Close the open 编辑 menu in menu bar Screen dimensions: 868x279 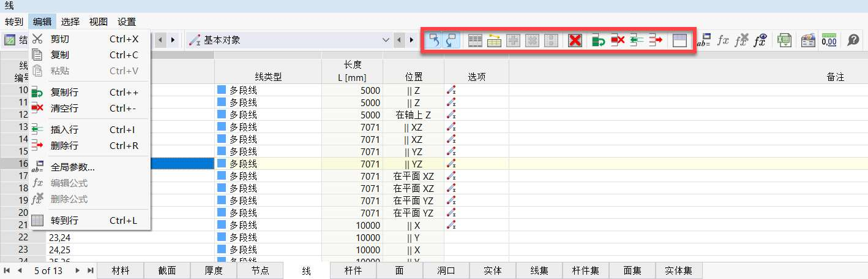click(x=42, y=21)
